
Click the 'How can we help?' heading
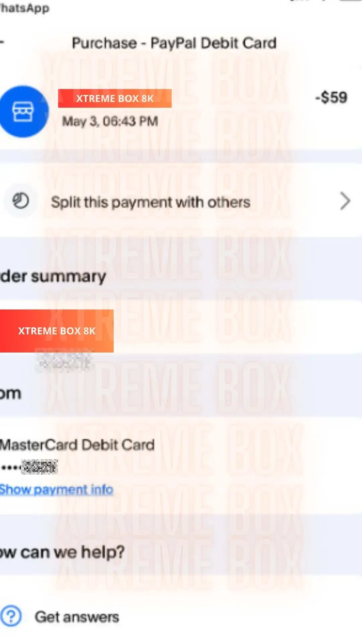[x=62, y=552]
